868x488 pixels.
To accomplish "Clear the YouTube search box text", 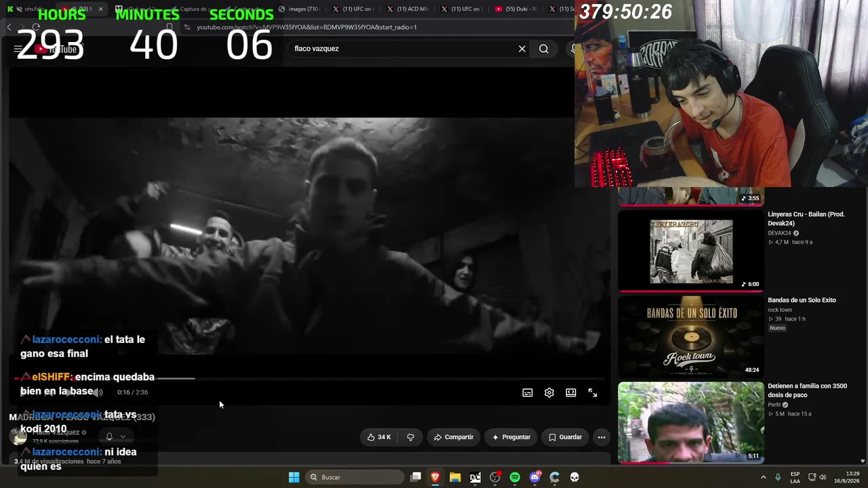I will (522, 49).
